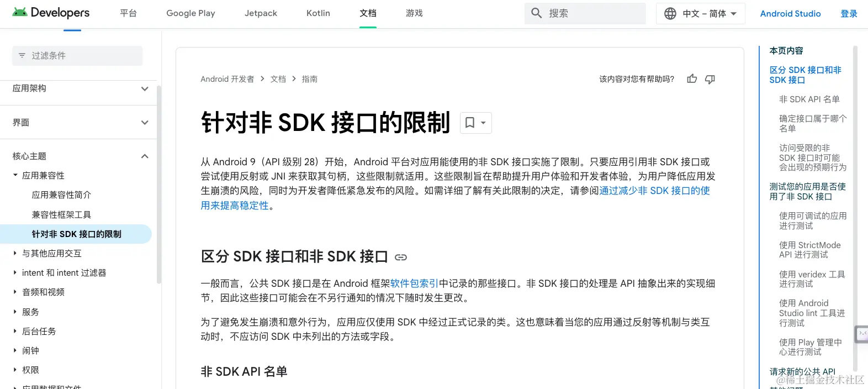Jump to 测试您的应用是否使用了非 SDK 接口
This screenshot has width=868, height=389.
[x=807, y=192]
